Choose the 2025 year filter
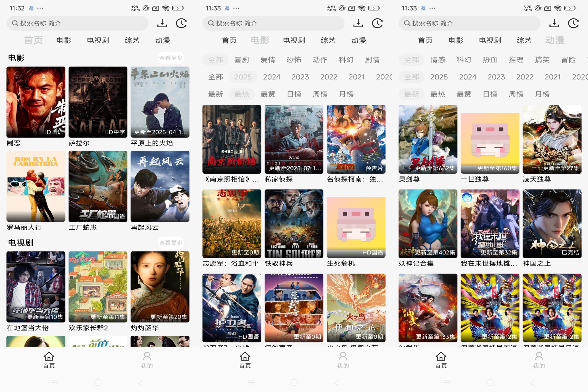This screenshot has height=392, width=588. pos(243,77)
